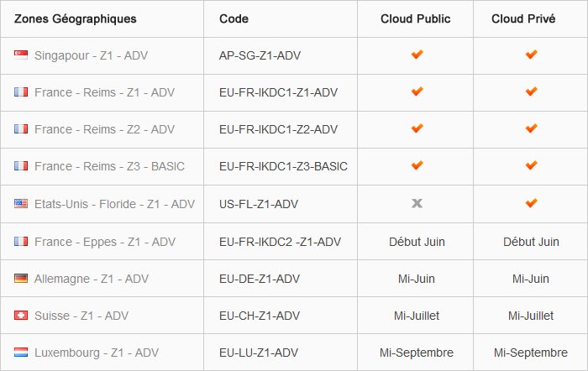
Task: Open Luxembourg - Z1 - ADV zone link
Action: point(97,353)
